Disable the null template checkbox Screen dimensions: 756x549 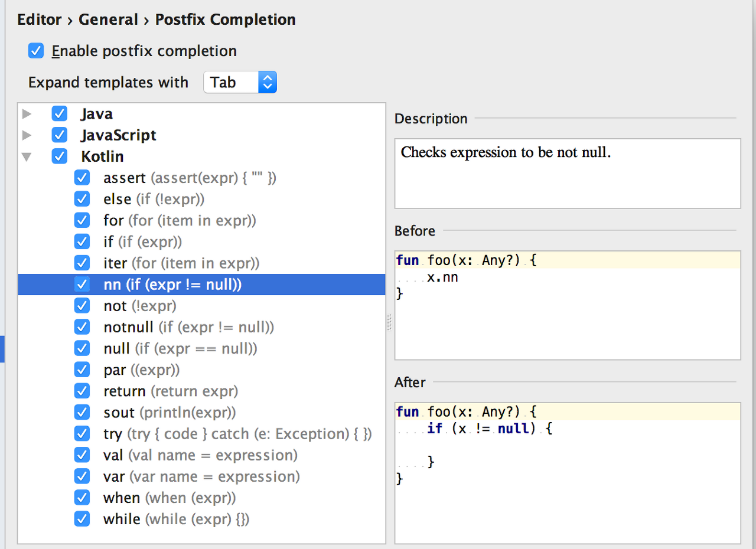[82, 348]
